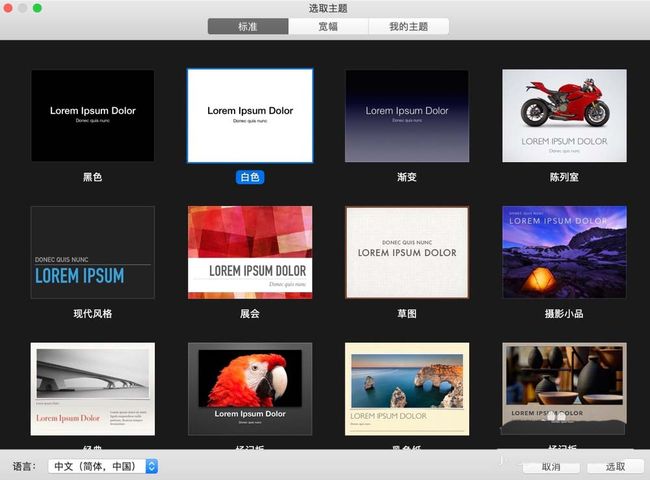The width and height of the screenshot is (650, 480).
Task: Pick the pottery vases theme thumbnail
Action: point(564,389)
